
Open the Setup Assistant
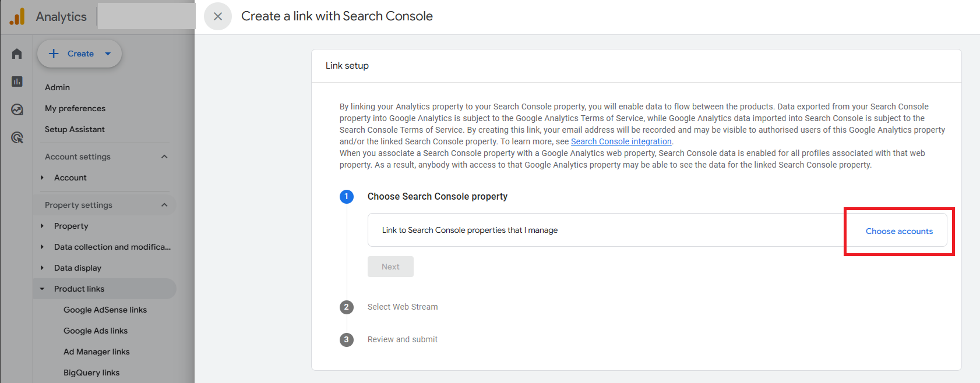[75, 129]
